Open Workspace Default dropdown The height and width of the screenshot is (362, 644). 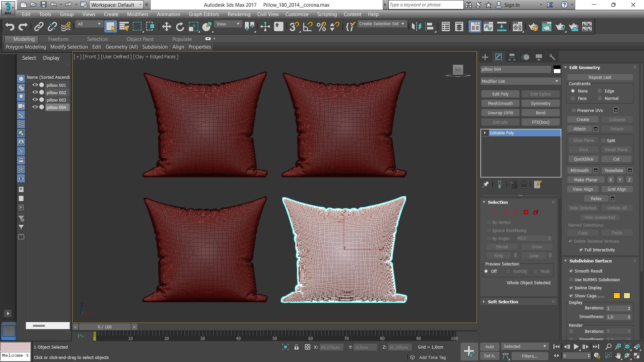pyautogui.click(x=116, y=5)
